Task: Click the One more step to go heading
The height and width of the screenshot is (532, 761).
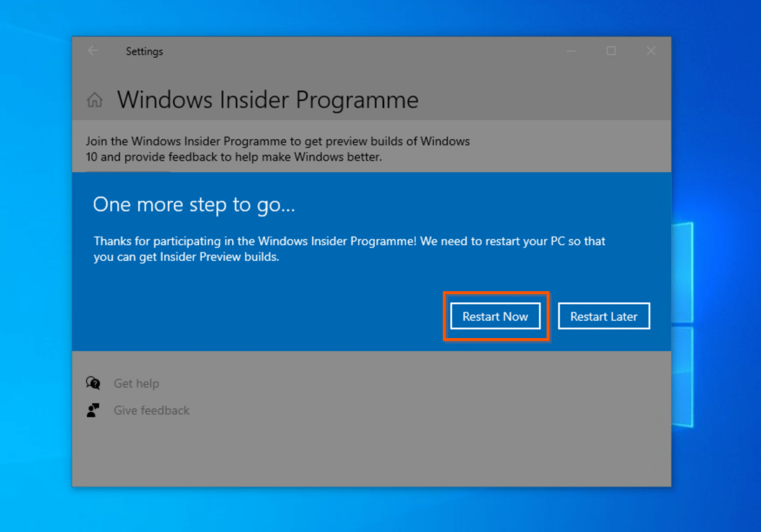Action: tap(194, 205)
